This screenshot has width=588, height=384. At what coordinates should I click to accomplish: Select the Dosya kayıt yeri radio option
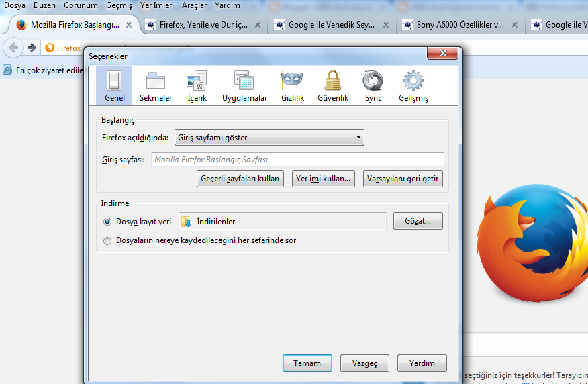(x=107, y=222)
